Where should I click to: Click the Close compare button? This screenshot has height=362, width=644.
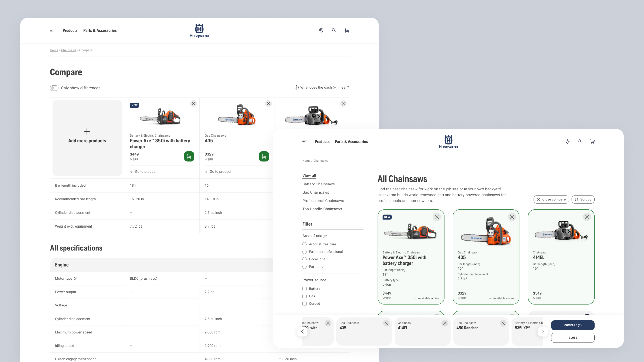coord(551,199)
